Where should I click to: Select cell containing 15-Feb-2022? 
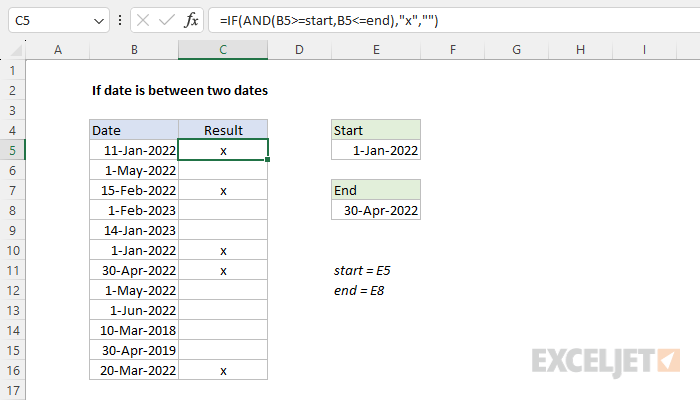[x=134, y=191]
